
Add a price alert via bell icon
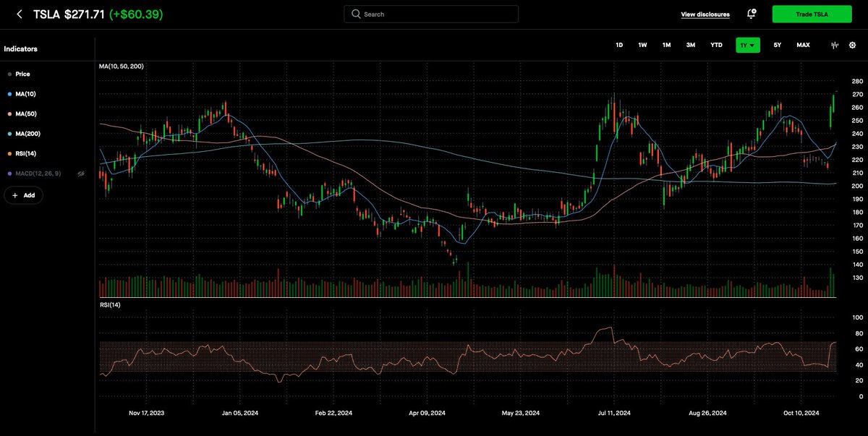[752, 14]
